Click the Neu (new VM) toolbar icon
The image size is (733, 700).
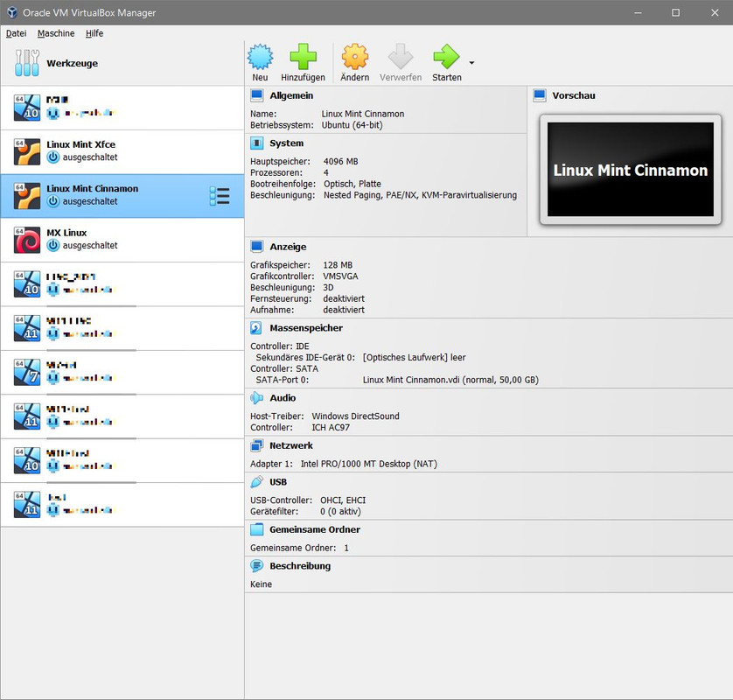click(260, 57)
